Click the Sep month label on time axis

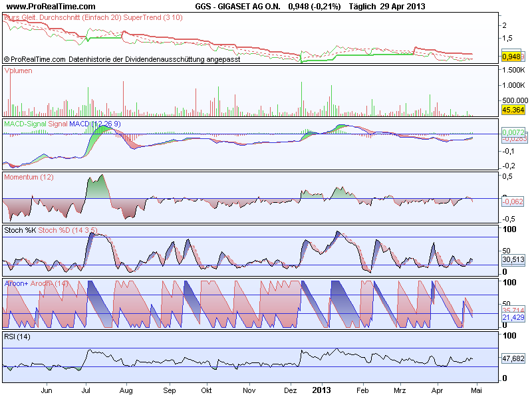[170, 390]
